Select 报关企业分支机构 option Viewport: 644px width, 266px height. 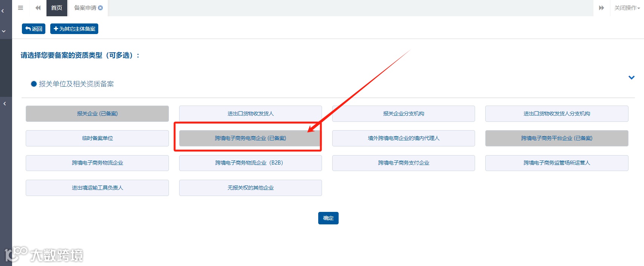[x=404, y=114]
